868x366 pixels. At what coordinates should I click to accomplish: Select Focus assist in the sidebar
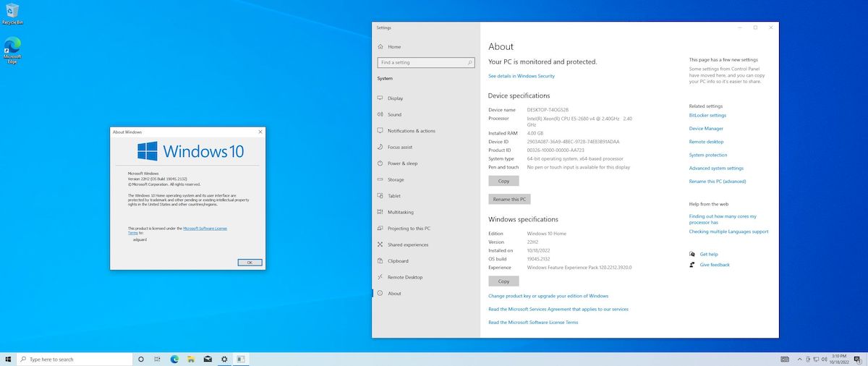tap(399, 147)
